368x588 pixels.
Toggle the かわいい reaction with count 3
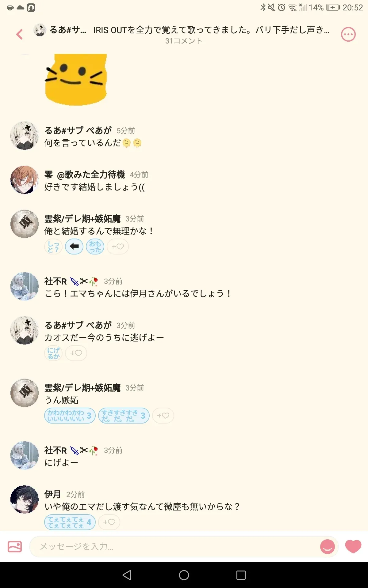(x=70, y=416)
